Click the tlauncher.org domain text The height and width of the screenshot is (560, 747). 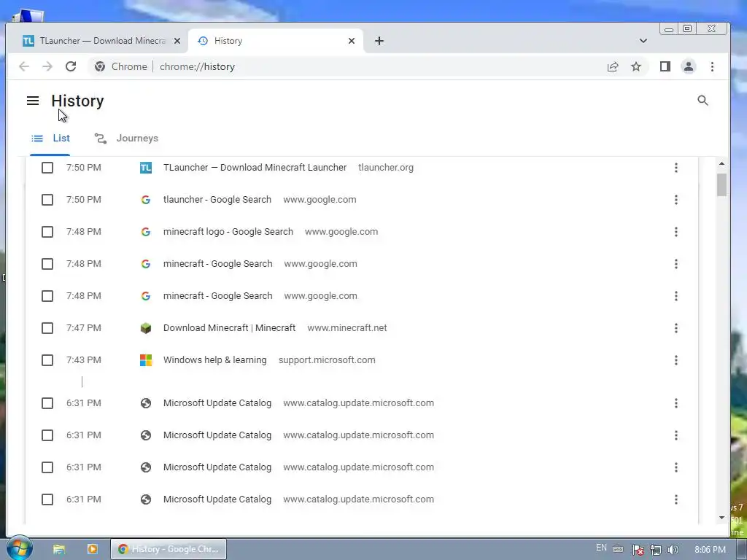pos(386,168)
